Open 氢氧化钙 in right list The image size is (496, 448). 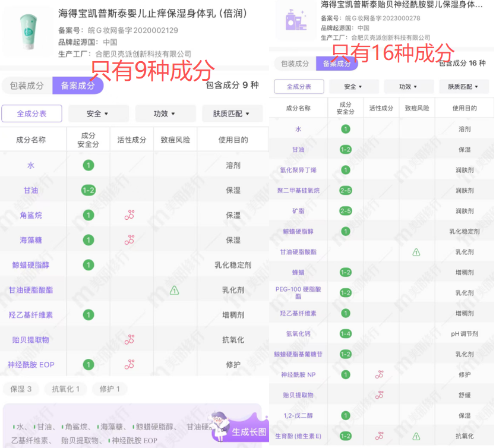(x=298, y=334)
